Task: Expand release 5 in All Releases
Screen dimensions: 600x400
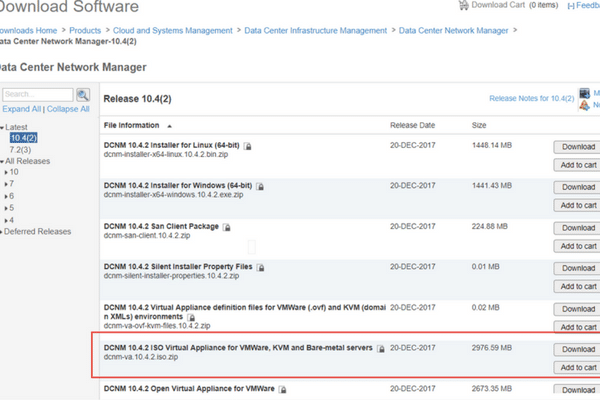Action: (x=6, y=209)
